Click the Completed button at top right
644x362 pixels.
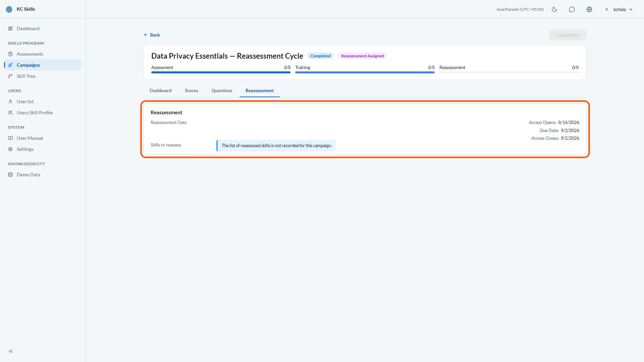pyautogui.click(x=568, y=35)
